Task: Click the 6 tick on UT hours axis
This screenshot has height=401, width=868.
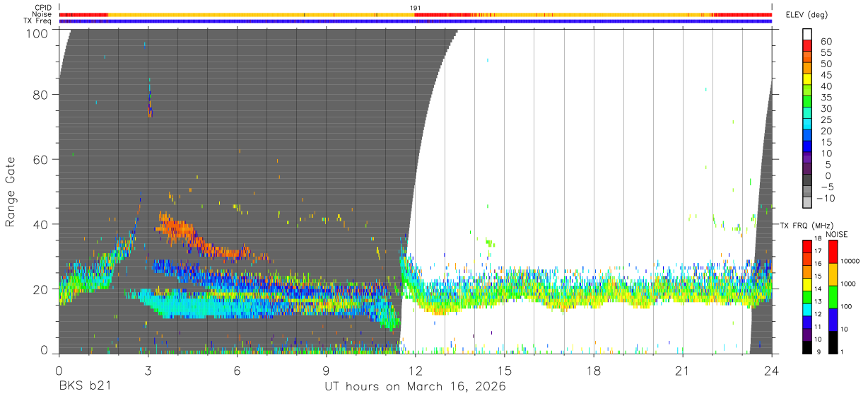Action: [x=237, y=371]
